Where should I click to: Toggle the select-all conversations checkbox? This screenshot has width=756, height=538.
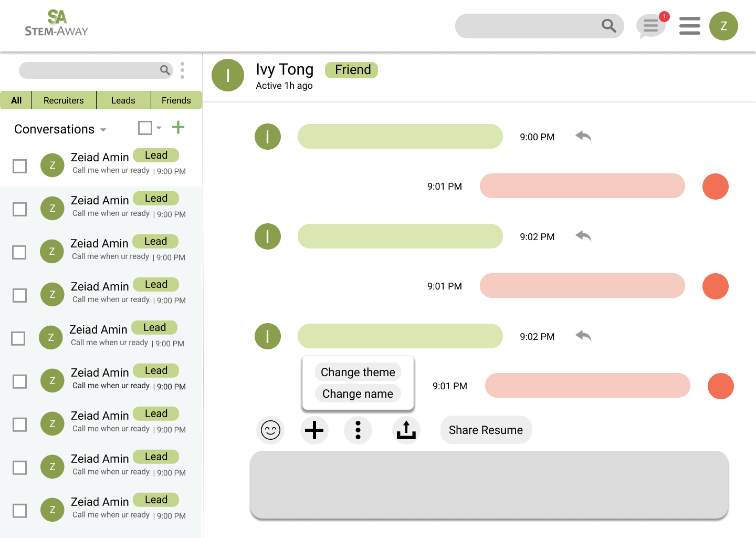coord(145,128)
